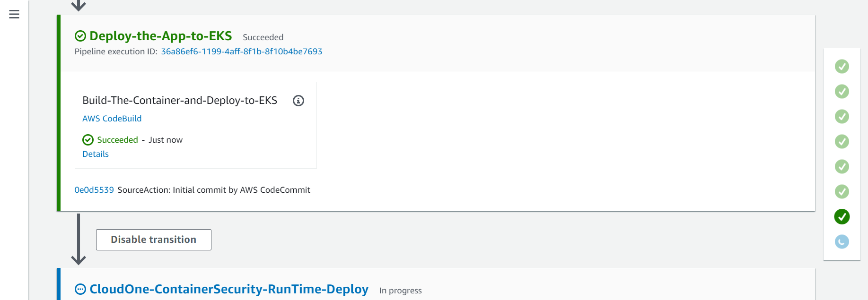This screenshot has width=868, height=300.
Task: Click the Disable transition button
Action: pyautogui.click(x=154, y=240)
